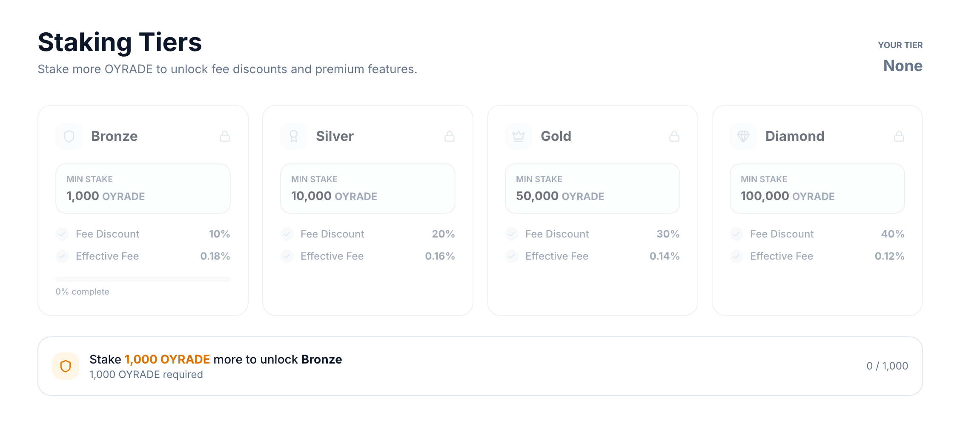Click the Bronze progress bar
The width and height of the screenshot is (980, 441).
click(143, 279)
